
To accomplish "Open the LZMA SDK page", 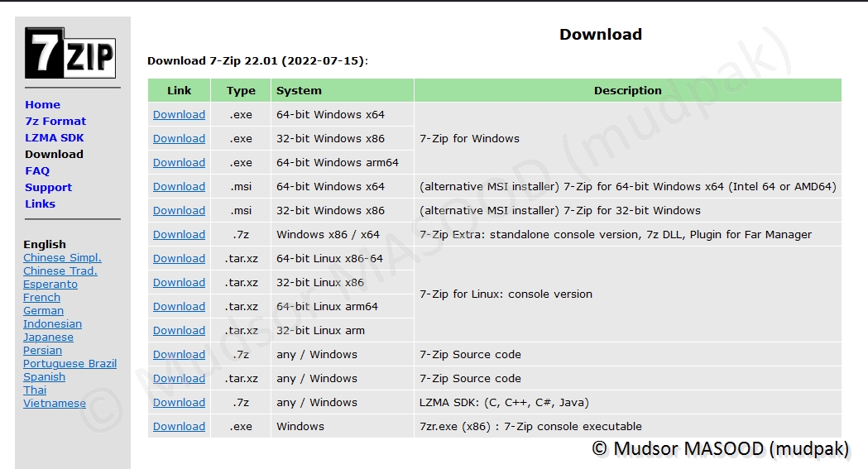I will (55, 138).
